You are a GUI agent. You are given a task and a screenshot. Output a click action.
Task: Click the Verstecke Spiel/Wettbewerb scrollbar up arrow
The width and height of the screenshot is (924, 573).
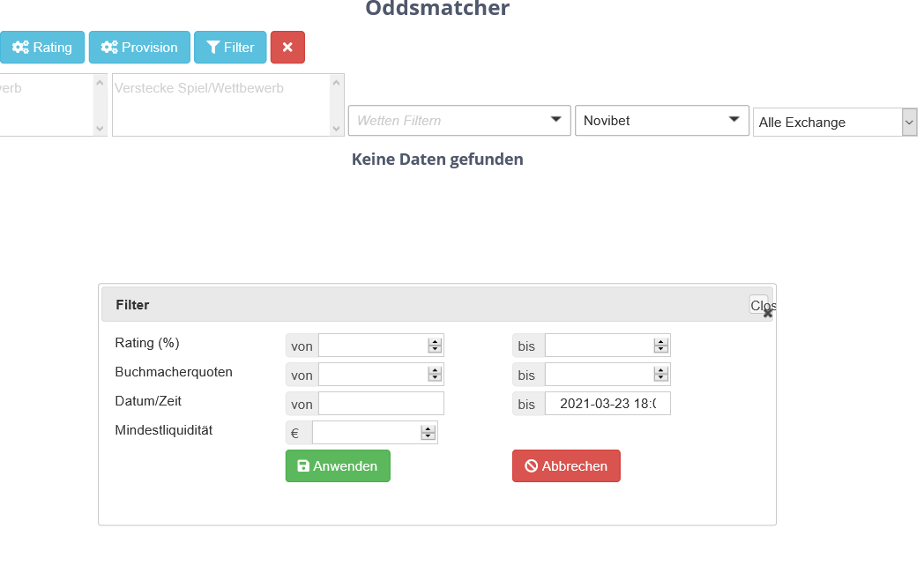pos(337,83)
